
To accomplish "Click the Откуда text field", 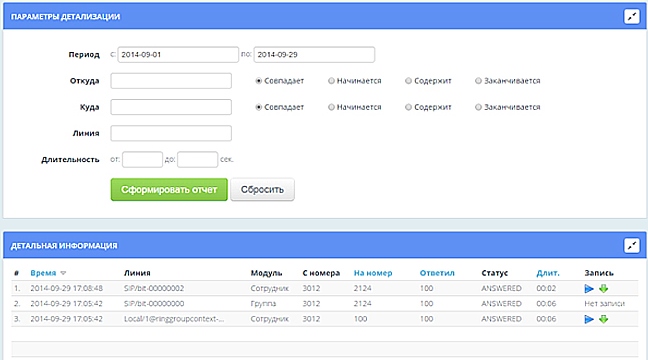I will (x=171, y=81).
